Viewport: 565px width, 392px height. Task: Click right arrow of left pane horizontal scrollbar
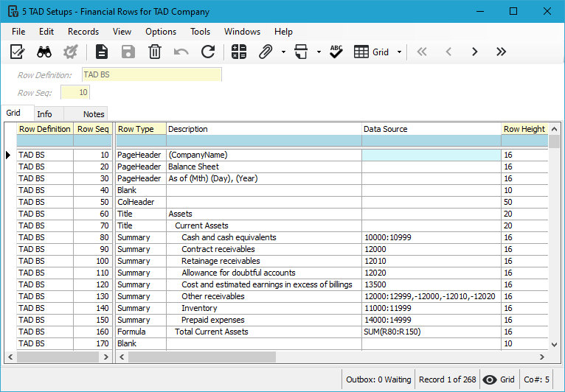point(106,357)
